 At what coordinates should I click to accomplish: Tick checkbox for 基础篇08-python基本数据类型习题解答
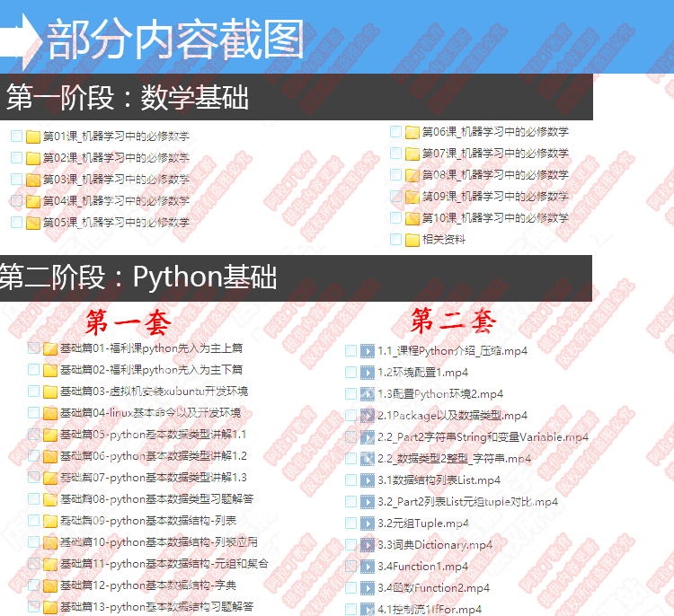click(33, 498)
